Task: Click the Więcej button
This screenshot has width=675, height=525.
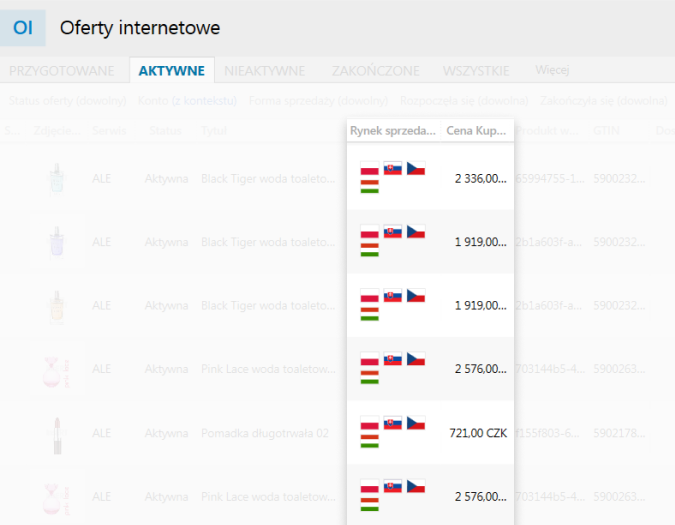Action: pyautogui.click(x=552, y=71)
